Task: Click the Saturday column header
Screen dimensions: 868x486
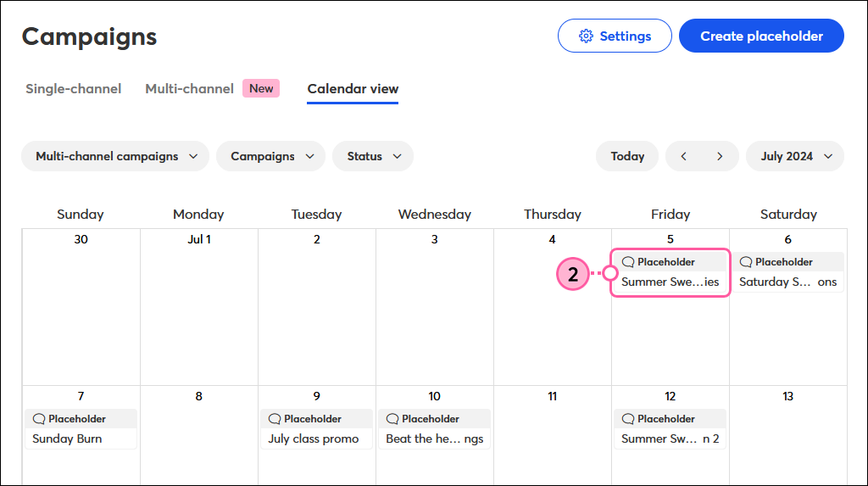Action: pyautogui.click(x=788, y=214)
